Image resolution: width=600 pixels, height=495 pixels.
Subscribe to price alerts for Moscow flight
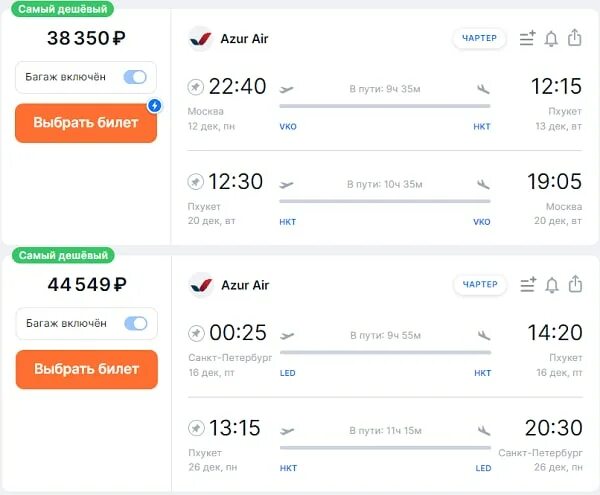click(x=551, y=39)
